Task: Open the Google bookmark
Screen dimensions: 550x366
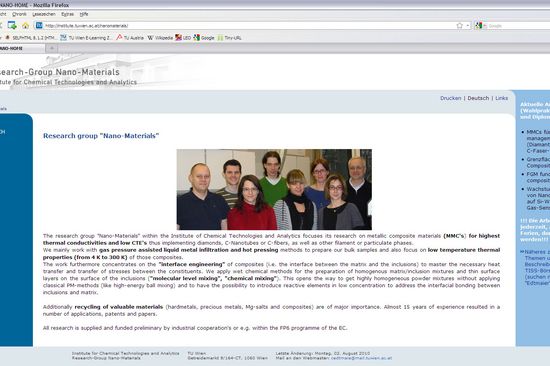Action: click(204, 38)
